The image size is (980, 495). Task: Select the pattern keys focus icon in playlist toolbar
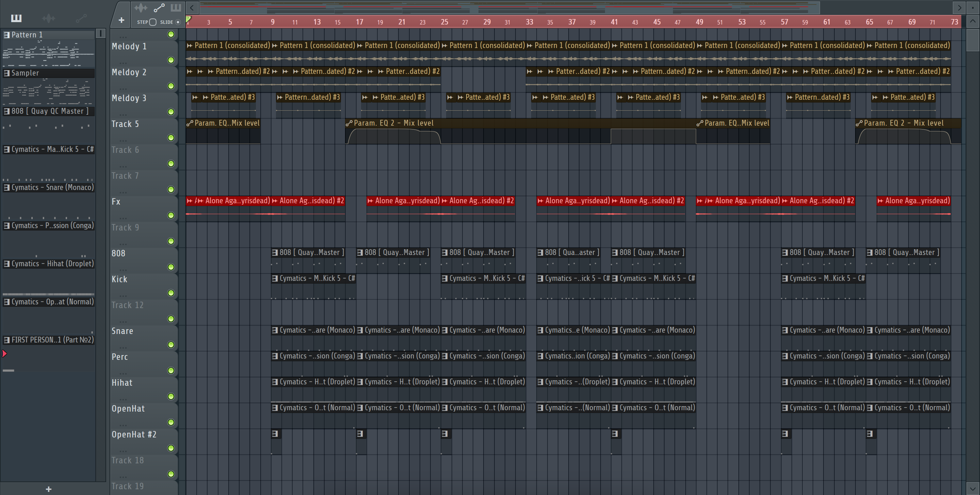tap(176, 7)
